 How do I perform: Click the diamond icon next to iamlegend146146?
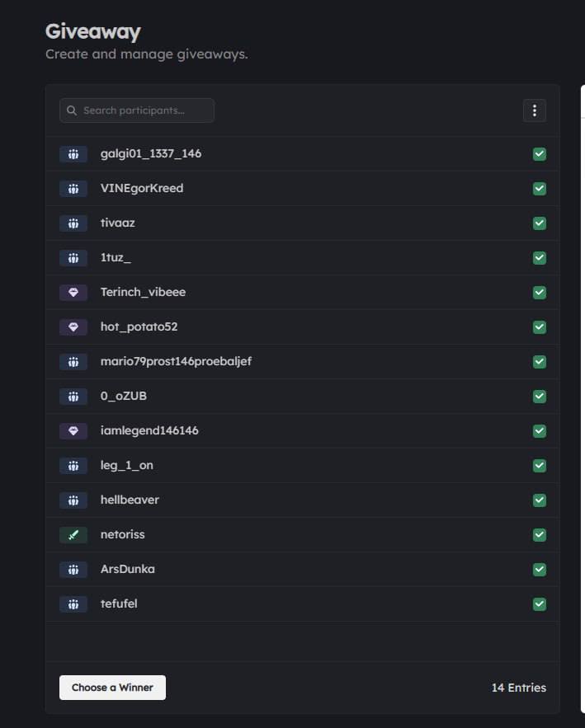click(73, 431)
